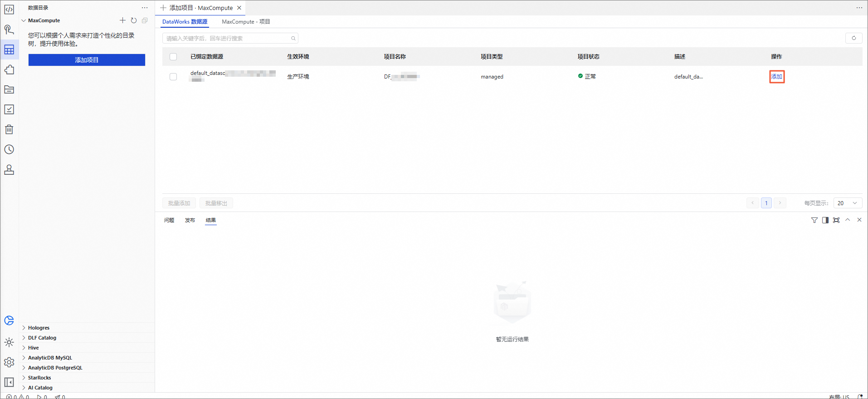
Task: Open the 每页显示 page size dropdown
Action: [x=848, y=203]
